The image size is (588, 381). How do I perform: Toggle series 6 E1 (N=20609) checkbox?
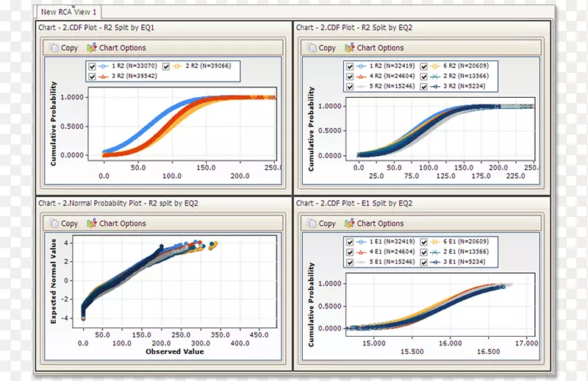point(424,242)
